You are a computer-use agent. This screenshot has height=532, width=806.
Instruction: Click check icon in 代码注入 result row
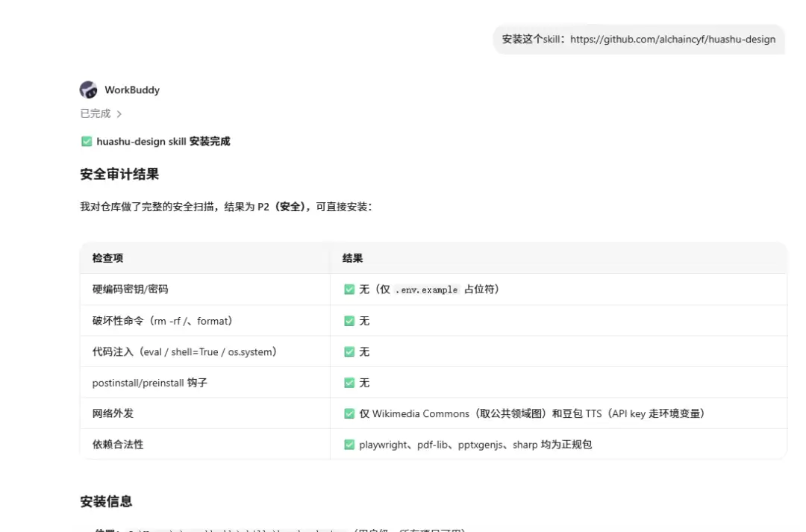click(349, 351)
